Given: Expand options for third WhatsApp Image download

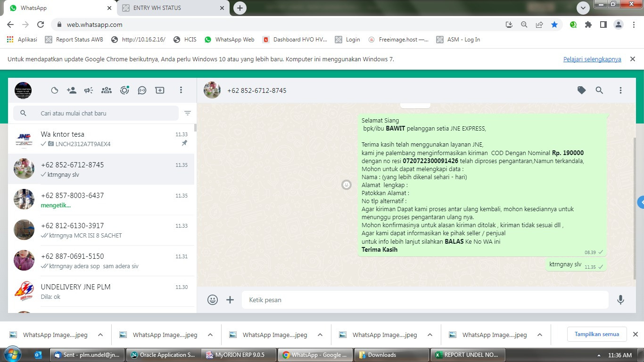Looking at the screenshot, I should click(x=320, y=335).
